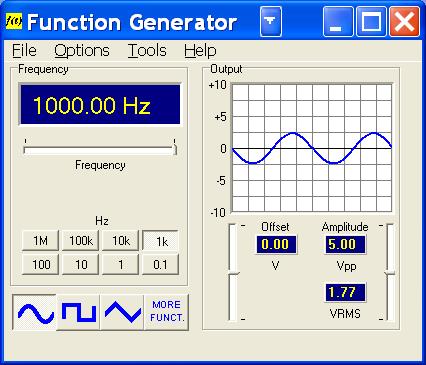Open the Tools menu
This screenshot has width=426, height=365.
pyautogui.click(x=147, y=51)
